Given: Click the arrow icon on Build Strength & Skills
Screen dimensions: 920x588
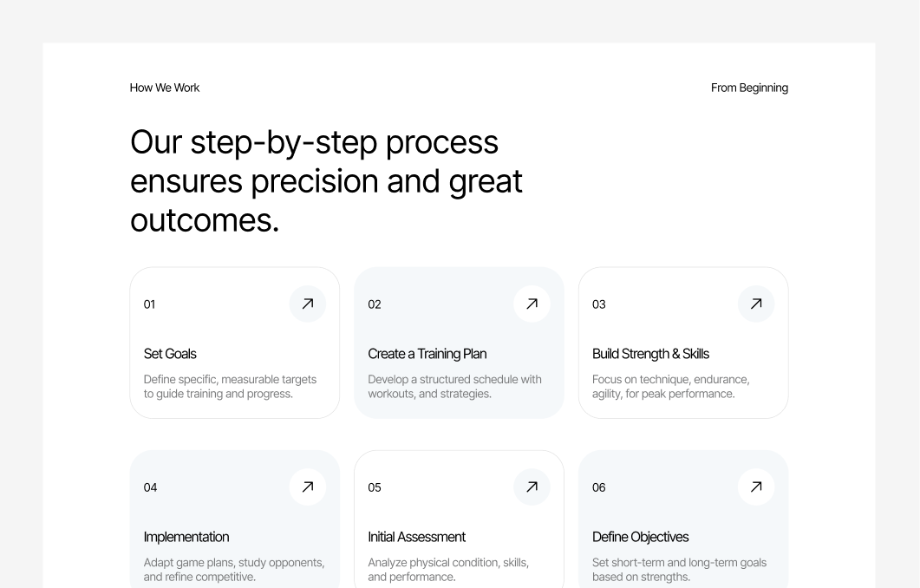Looking at the screenshot, I should 756,304.
